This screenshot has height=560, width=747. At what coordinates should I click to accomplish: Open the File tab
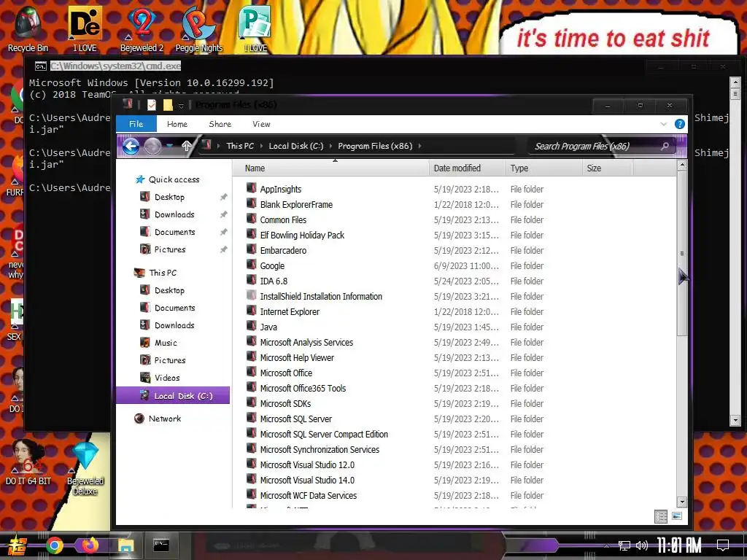pyautogui.click(x=136, y=124)
